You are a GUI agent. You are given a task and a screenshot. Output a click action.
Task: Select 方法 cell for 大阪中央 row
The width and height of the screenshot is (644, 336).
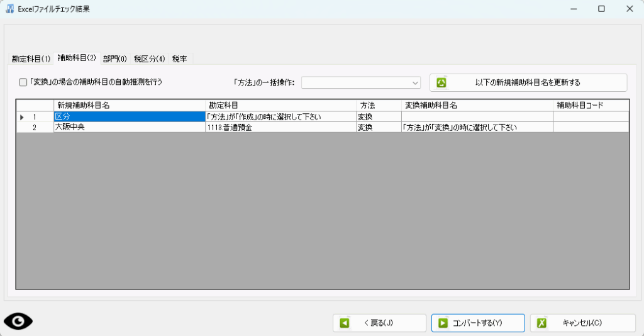coord(378,127)
